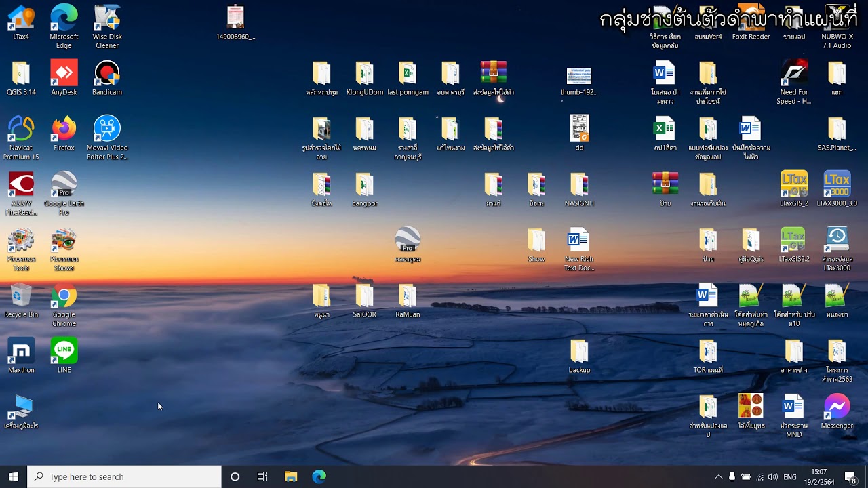
Task: Select the Show folder
Action: (536, 245)
